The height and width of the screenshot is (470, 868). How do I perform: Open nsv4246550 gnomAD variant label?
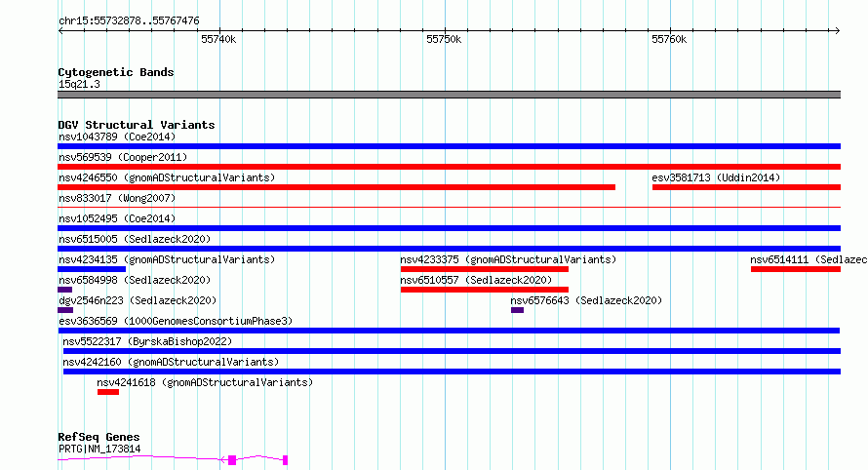tap(167, 177)
